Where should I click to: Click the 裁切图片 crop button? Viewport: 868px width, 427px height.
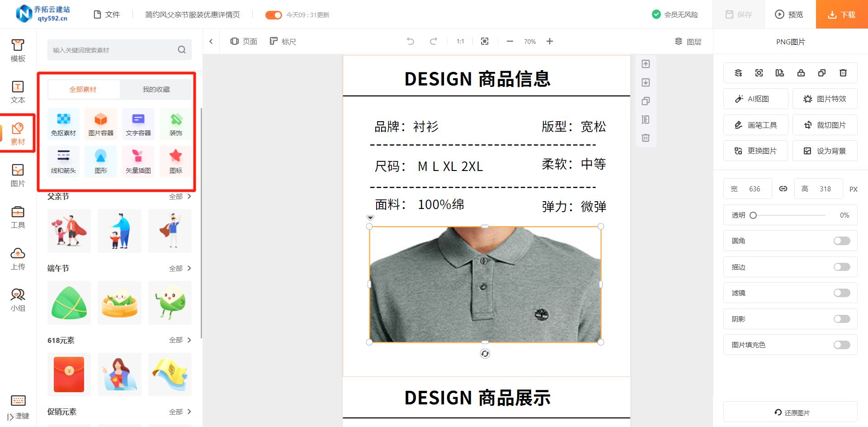(x=825, y=125)
